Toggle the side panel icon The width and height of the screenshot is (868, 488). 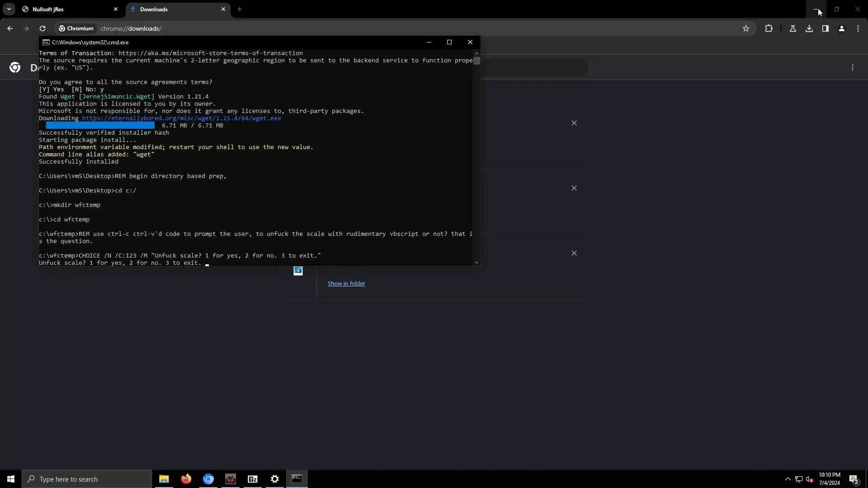(825, 28)
